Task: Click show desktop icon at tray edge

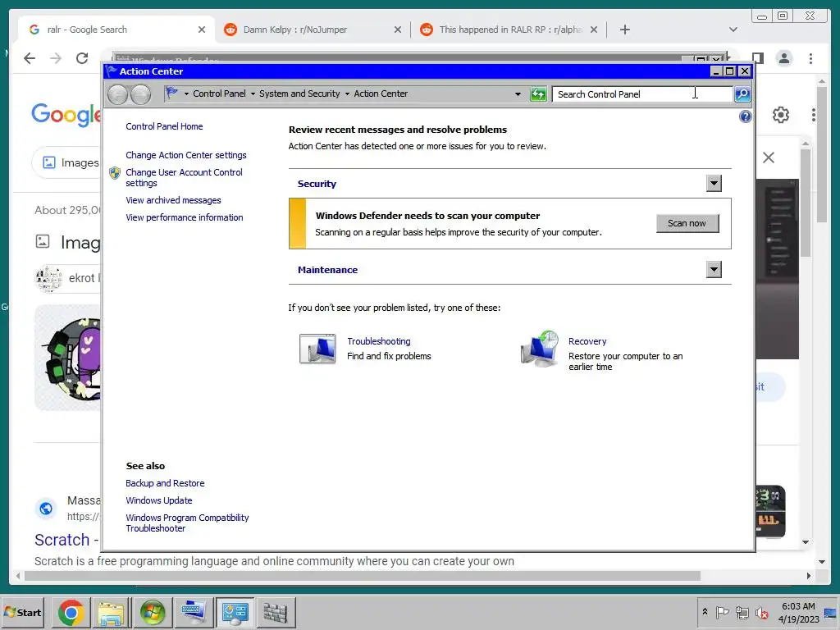Action: [831, 612]
